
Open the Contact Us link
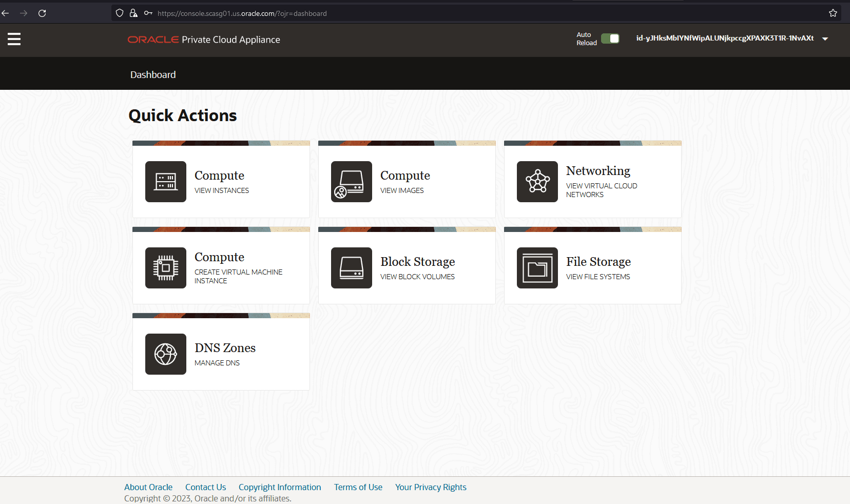[205, 487]
